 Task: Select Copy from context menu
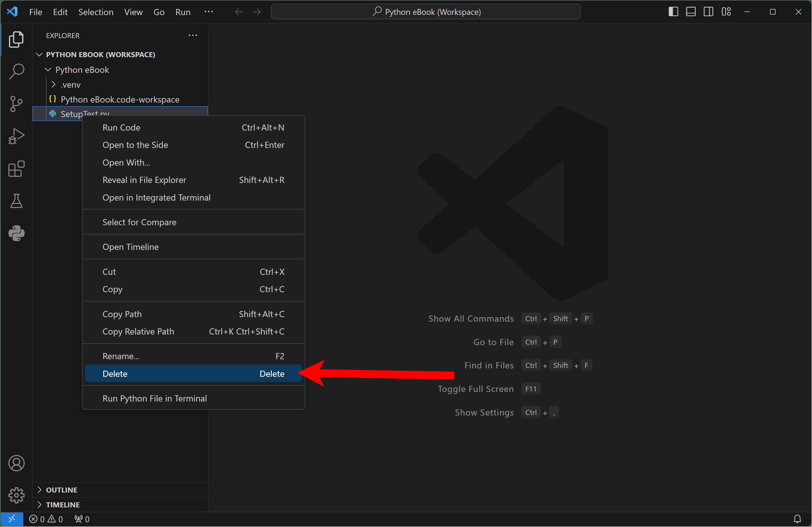[193, 289]
